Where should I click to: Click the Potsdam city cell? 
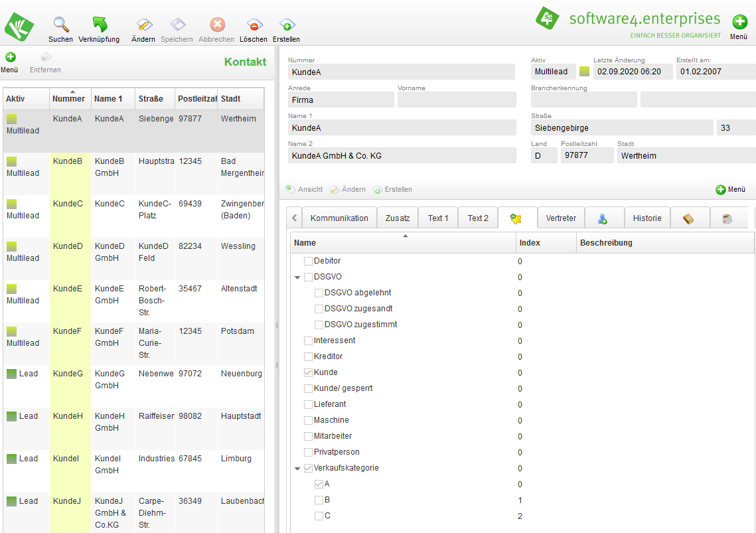(240, 343)
